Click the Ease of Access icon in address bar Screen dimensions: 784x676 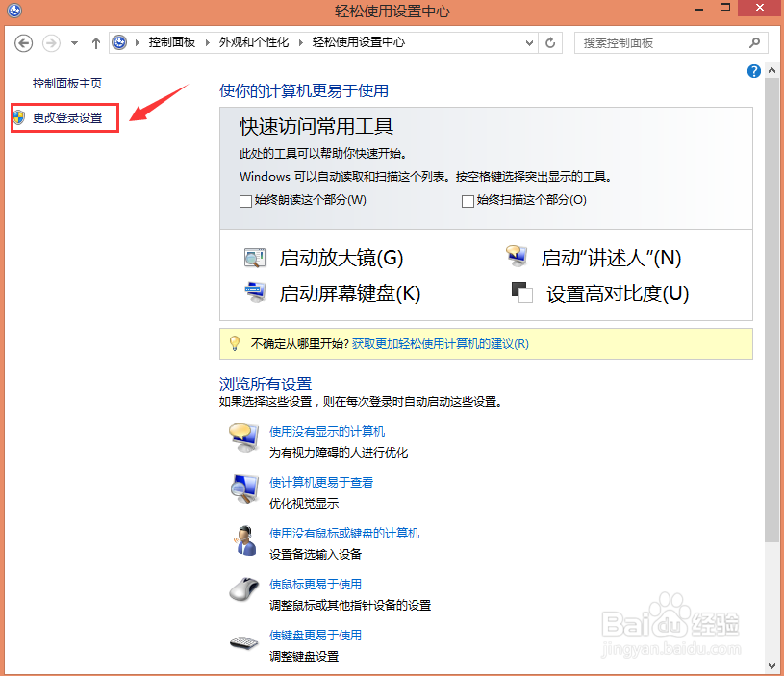118,42
